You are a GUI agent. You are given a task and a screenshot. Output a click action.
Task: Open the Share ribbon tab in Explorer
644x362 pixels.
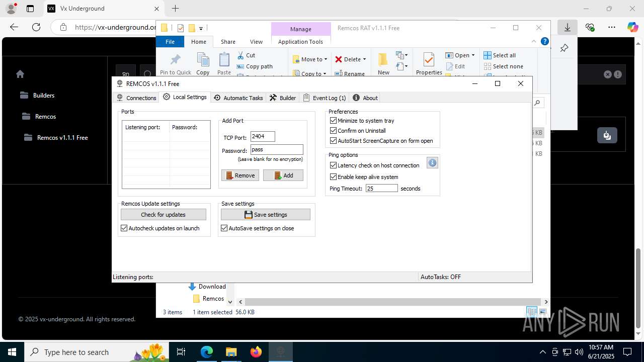pos(228,42)
